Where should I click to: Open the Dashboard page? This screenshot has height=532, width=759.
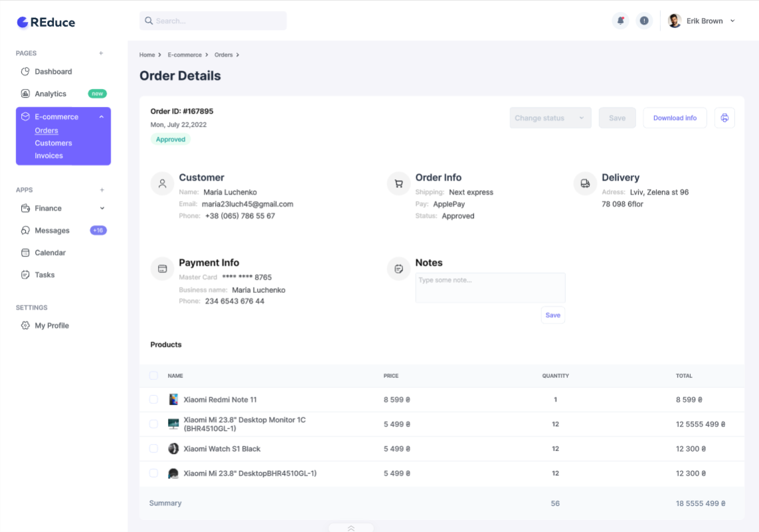pyautogui.click(x=53, y=72)
